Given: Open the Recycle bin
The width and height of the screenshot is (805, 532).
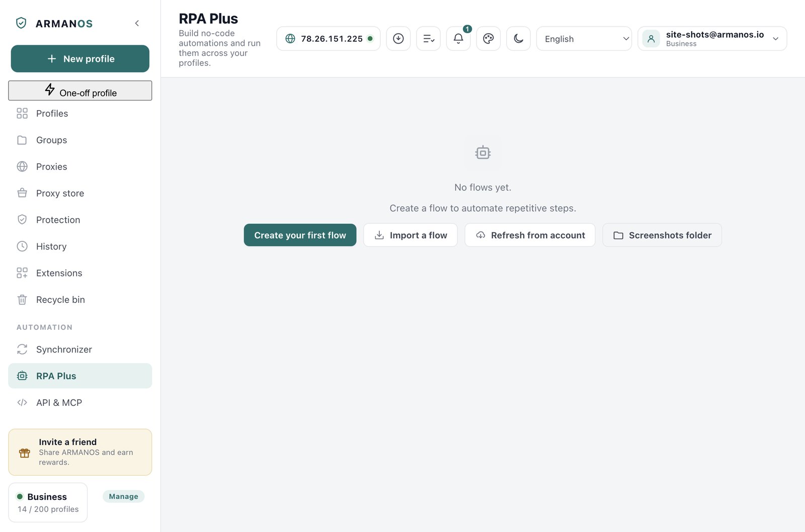Looking at the screenshot, I should 80,300.
